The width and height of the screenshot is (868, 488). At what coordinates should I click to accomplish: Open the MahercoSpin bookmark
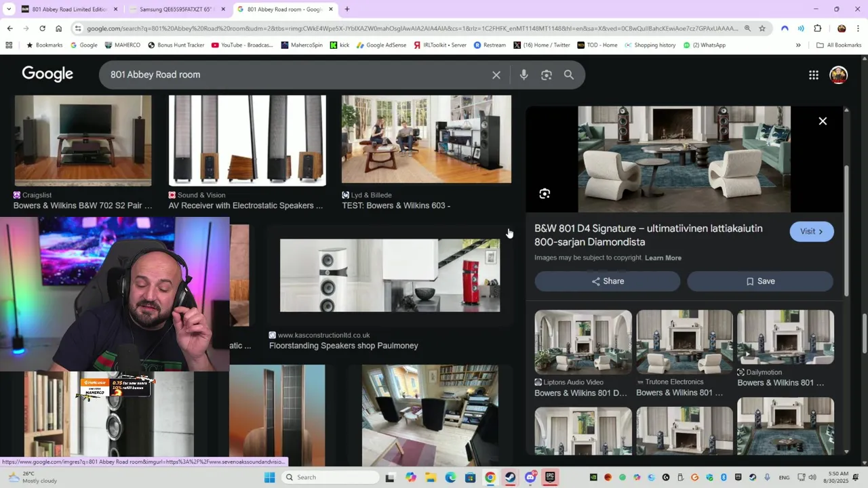click(x=302, y=45)
